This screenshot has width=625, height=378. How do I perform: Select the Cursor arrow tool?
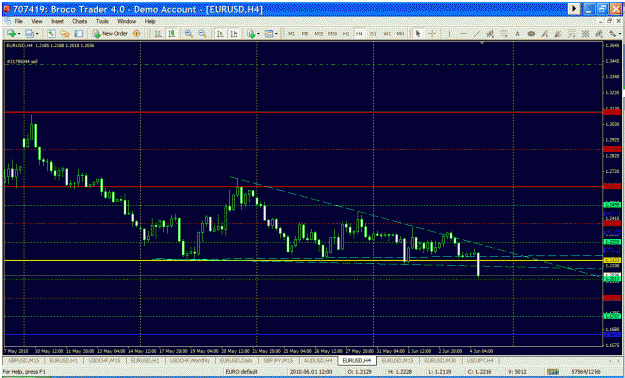418,34
